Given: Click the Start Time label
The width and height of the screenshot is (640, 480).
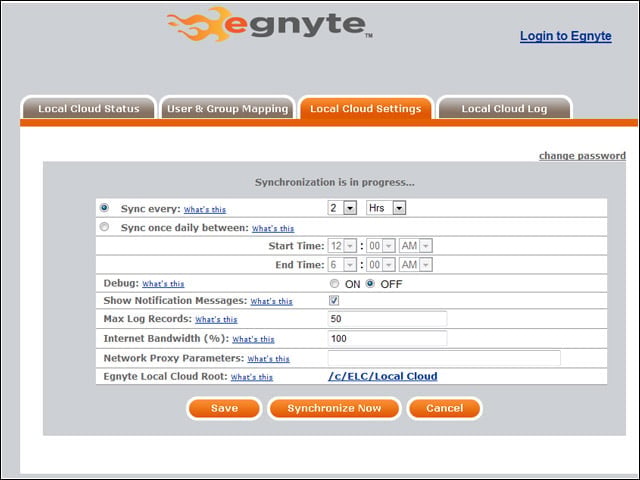Looking at the screenshot, I should (296, 246).
